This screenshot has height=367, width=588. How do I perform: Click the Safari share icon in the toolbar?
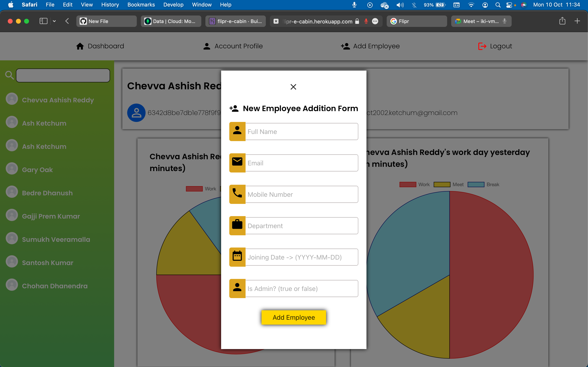coord(562,21)
